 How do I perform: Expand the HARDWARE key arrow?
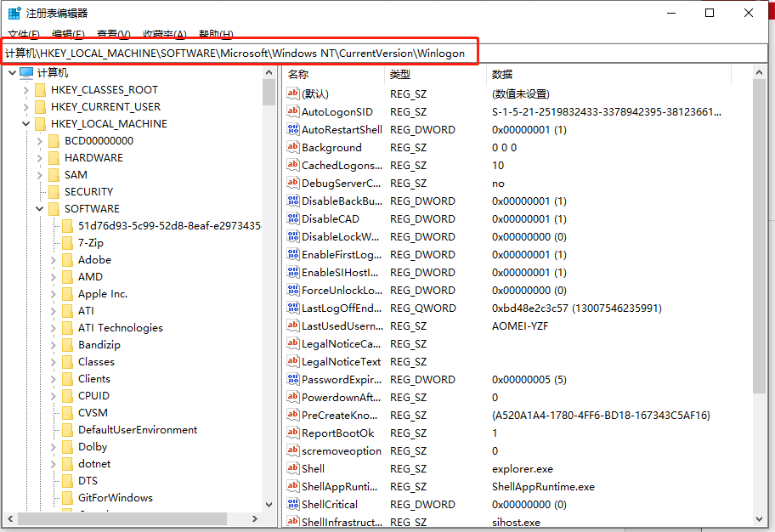pos(38,157)
